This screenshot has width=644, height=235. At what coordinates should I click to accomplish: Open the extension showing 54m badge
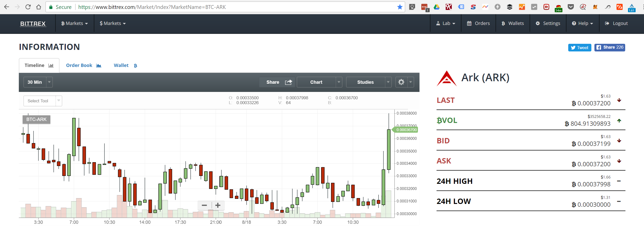point(559,8)
